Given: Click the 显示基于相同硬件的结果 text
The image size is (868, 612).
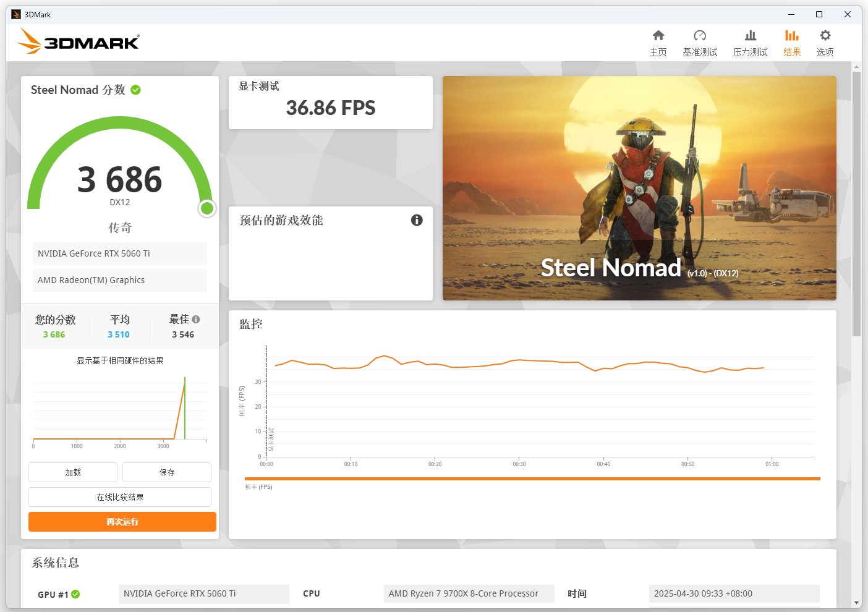Looking at the screenshot, I should pos(120,360).
